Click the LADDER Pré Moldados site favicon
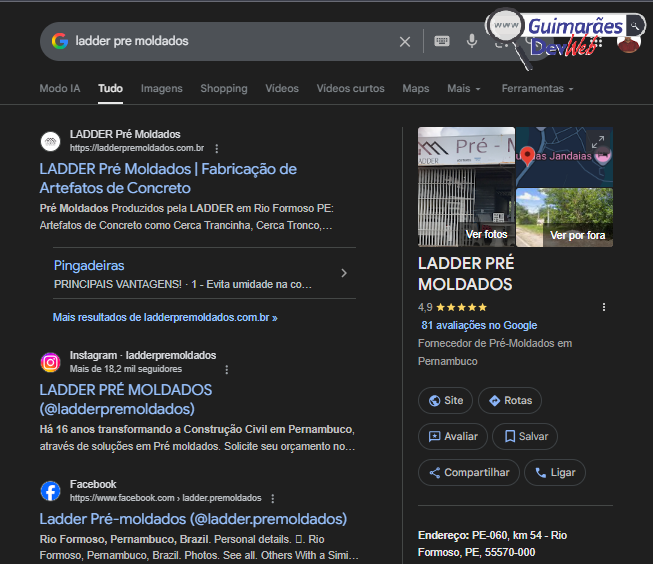This screenshot has width=653, height=564. tap(50, 141)
